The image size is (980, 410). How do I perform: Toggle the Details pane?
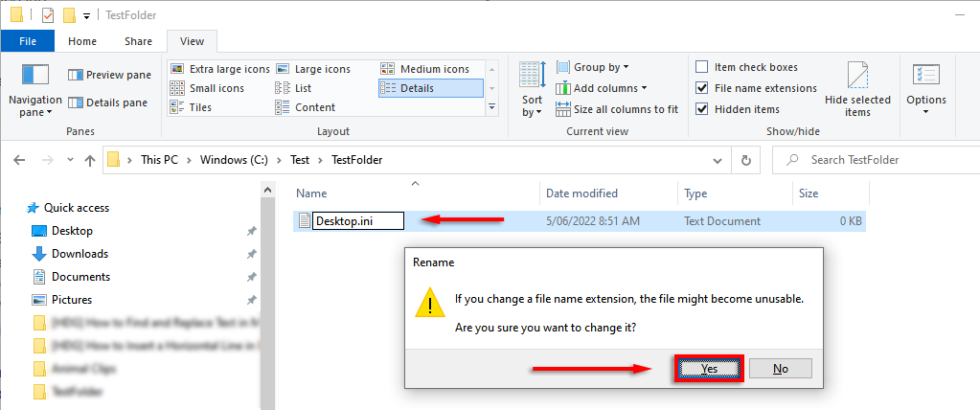107,102
